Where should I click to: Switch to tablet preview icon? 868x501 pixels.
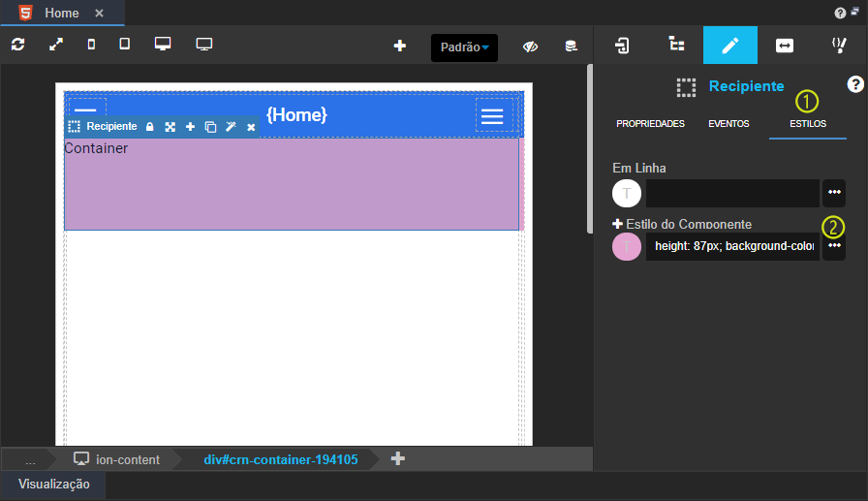tap(125, 45)
